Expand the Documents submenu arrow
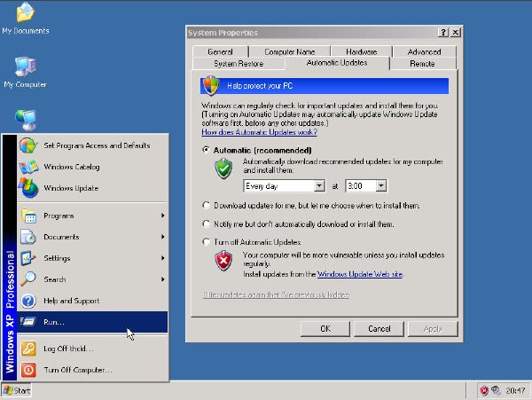Viewport: 532px width, 400px height. tap(163, 237)
